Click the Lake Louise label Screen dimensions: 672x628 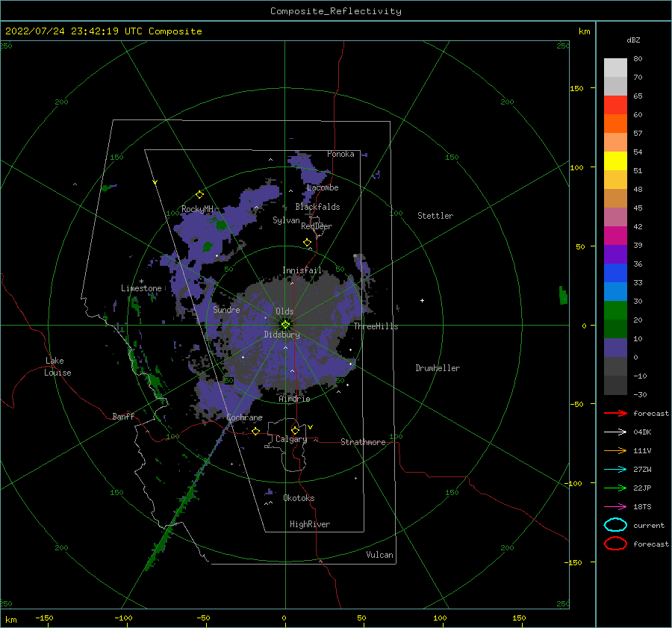coord(57,367)
